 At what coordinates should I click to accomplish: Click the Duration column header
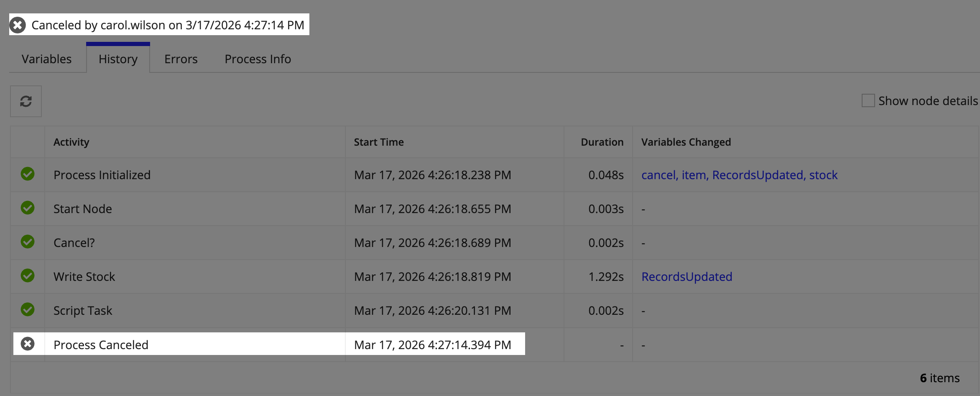click(602, 142)
